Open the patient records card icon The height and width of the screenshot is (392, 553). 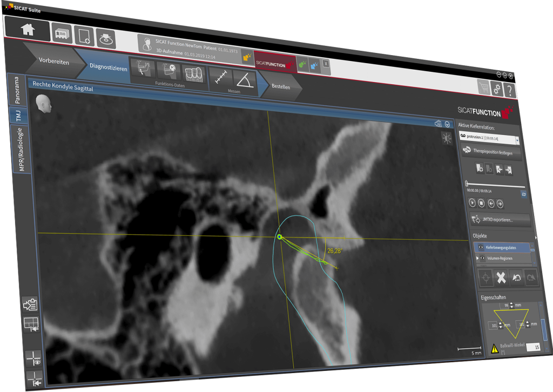tap(62, 33)
